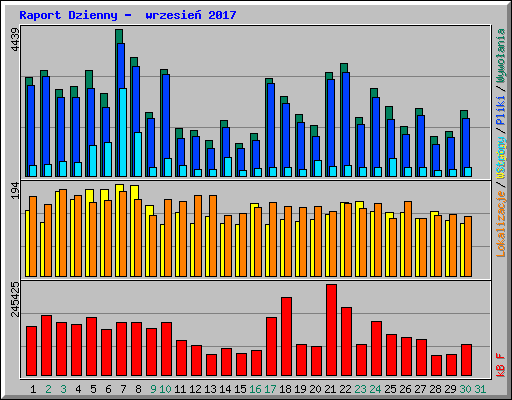Select day label "22" on the axis

click(x=345, y=389)
